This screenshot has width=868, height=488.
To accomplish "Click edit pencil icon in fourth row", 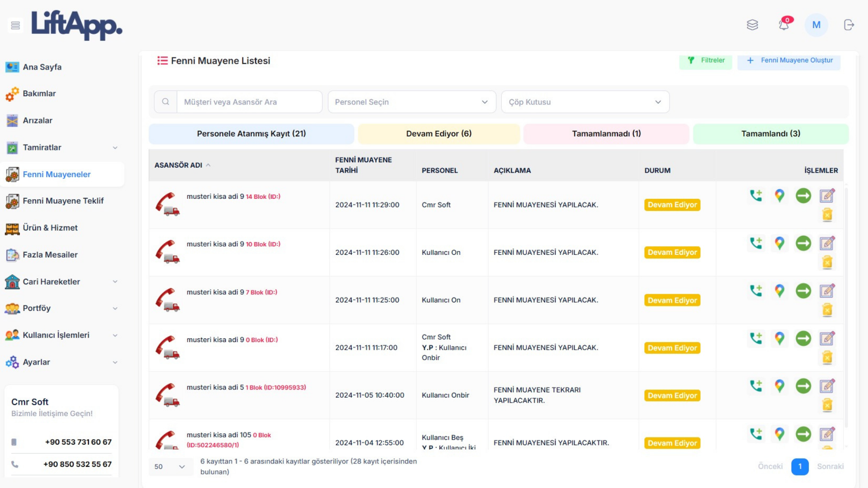I will (827, 338).
